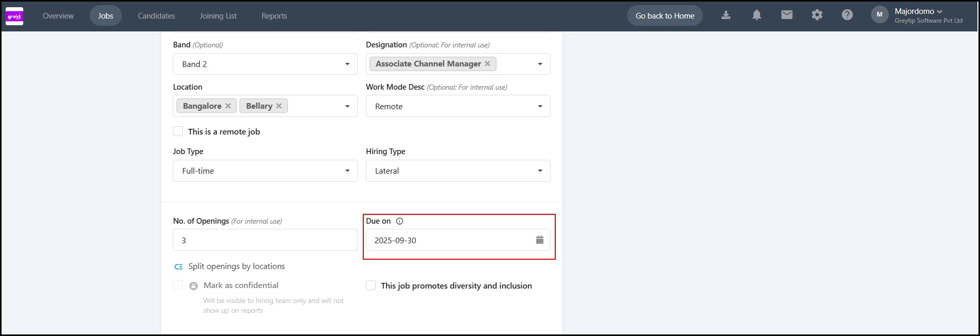Open the help question mark icon

(x=847, y=15)
